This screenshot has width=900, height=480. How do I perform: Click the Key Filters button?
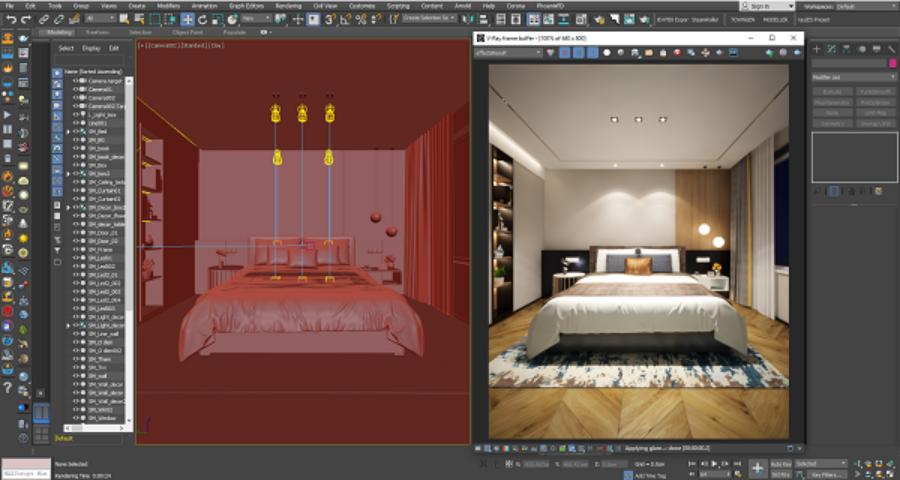pos(829,475)
